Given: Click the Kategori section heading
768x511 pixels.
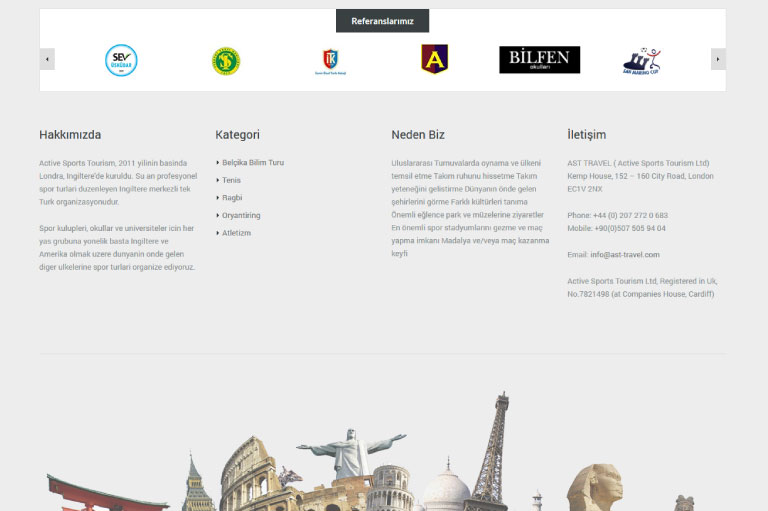Looking at the screenshot, I should (x=237, y=135).
